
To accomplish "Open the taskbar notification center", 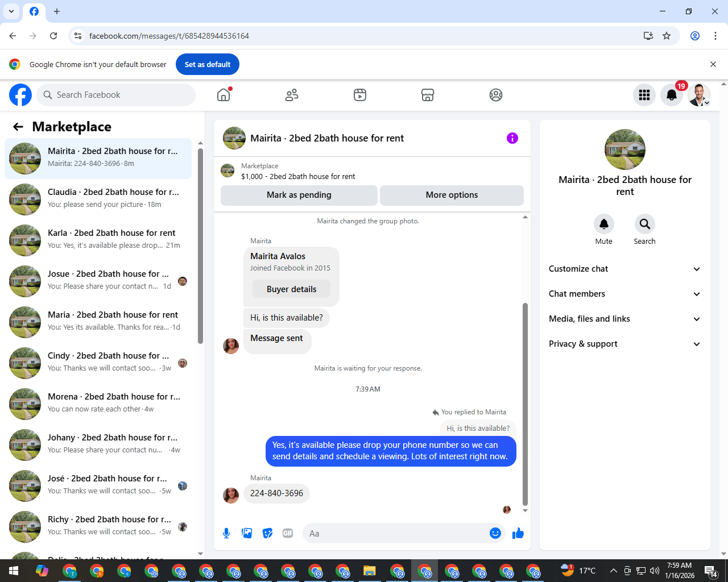I will click(711, 571).
